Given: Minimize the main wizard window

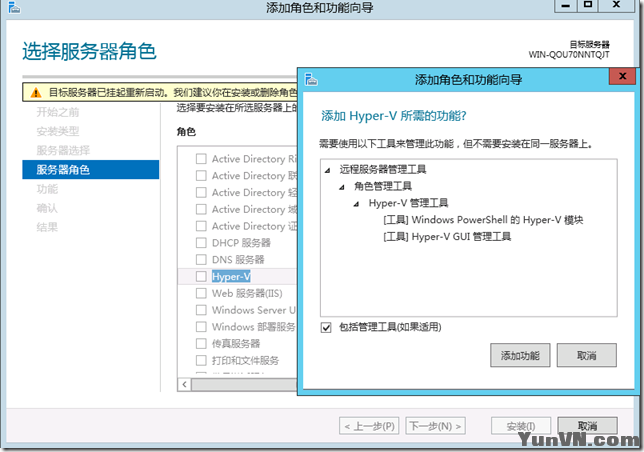Looking at the screenshot, I should pyautogui.click(x=566, y=5).
